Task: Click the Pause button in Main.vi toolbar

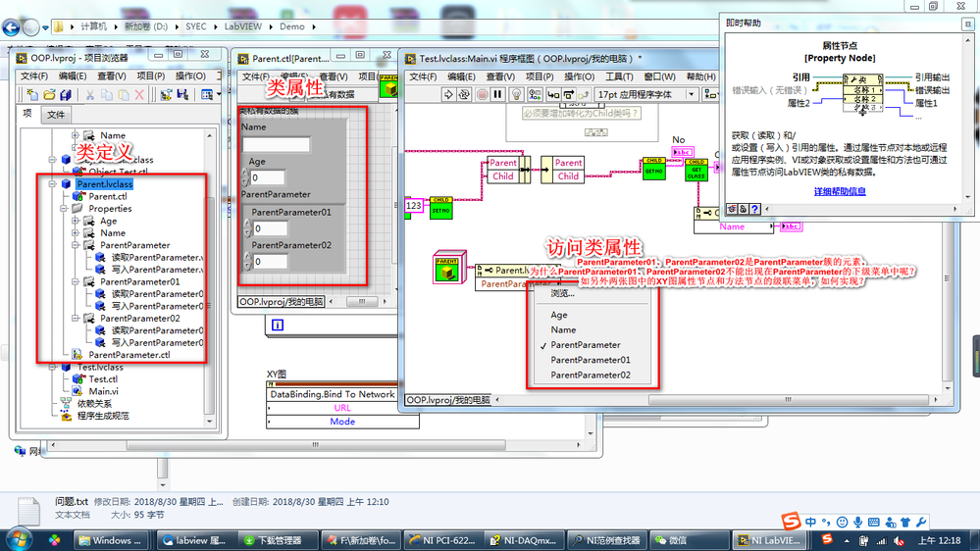Action: tap(498, 94)
